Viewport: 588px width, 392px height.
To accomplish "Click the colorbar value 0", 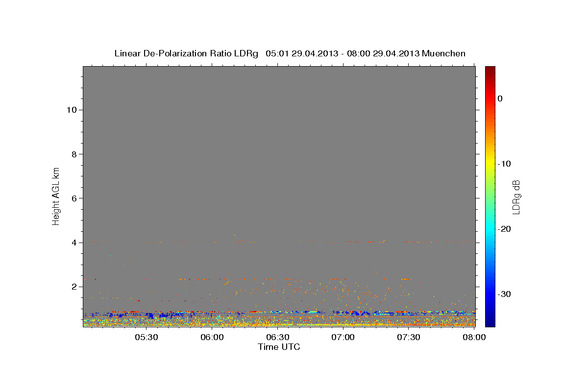I will [x=500, y=98].
